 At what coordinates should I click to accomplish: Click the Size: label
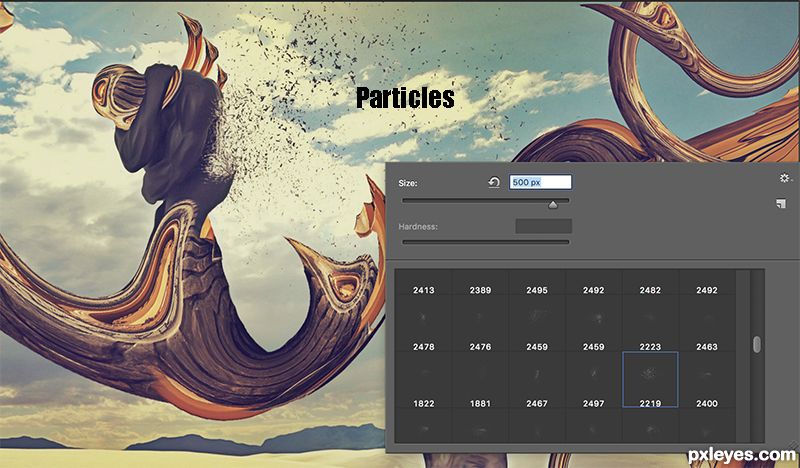408,183
